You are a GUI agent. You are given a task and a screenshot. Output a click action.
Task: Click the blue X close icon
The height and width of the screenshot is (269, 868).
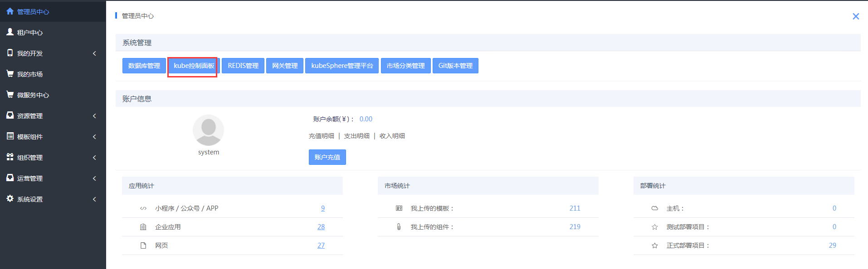coord(855,16)
